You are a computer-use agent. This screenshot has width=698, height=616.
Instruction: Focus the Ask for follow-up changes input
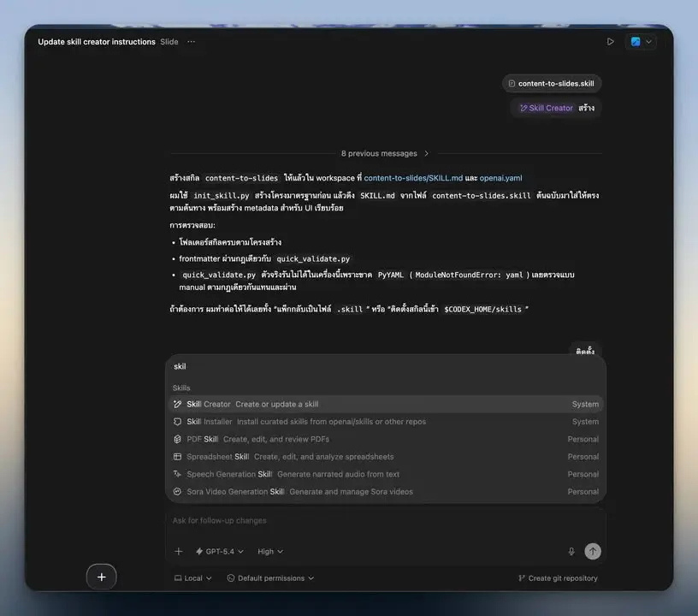coord(386,520)
